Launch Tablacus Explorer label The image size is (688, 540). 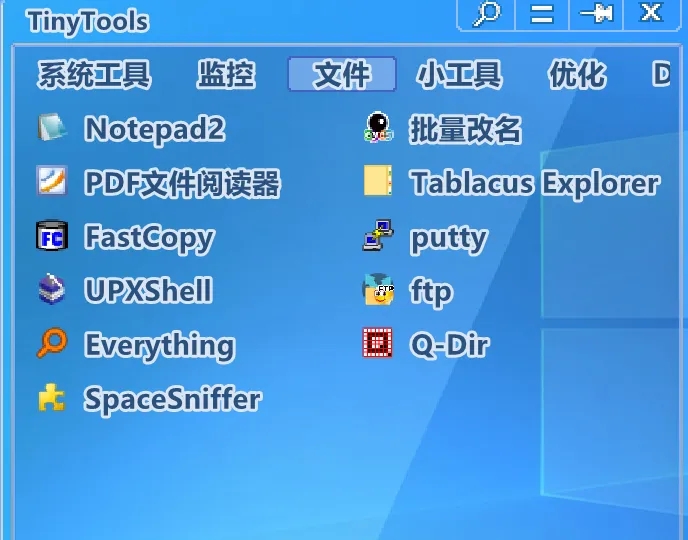535,183
